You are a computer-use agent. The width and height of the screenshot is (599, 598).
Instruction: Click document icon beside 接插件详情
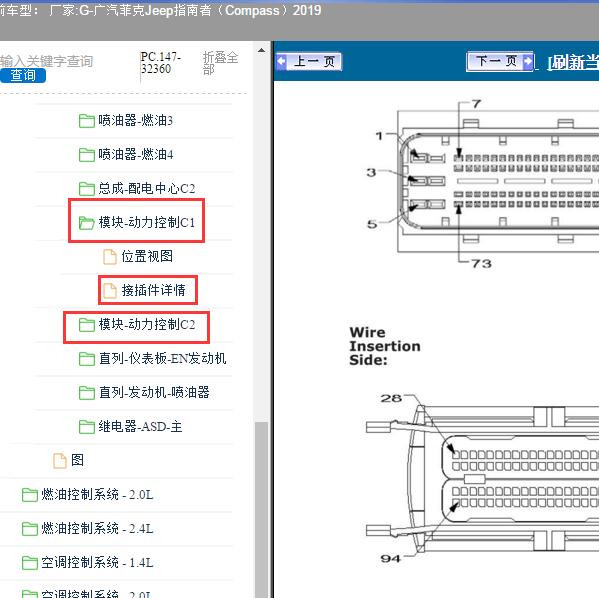coord(110,290)
